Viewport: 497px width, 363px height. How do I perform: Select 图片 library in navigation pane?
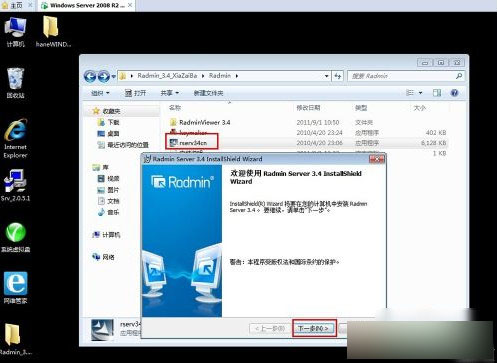tap(109, 190)
